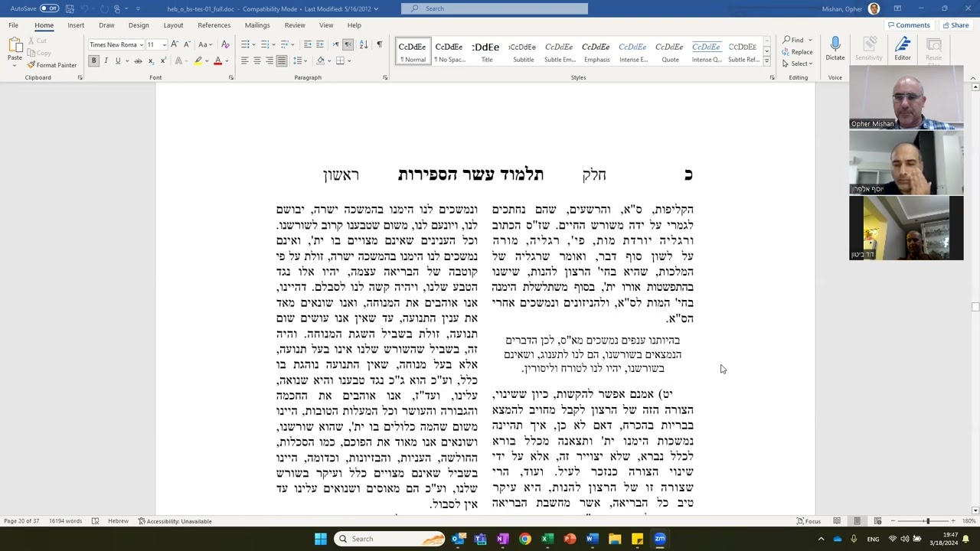Screen dimensions: 980x551
Task: Expand the Change Case menu
Action: 205,44
